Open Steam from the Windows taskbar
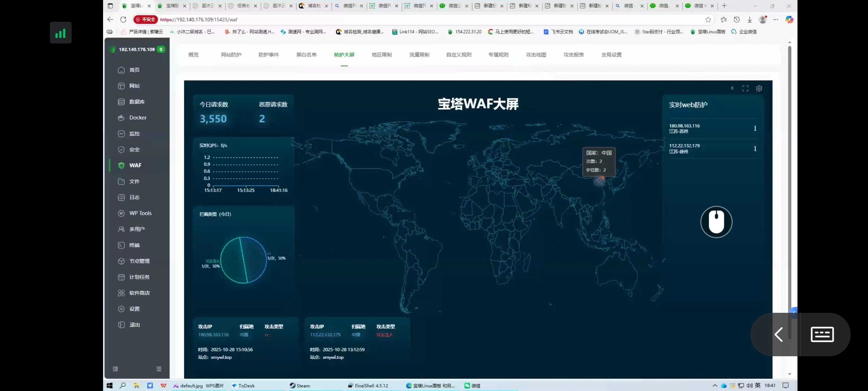Image resolution: width=868 pixels, height=391 pixels. (299, 386)
